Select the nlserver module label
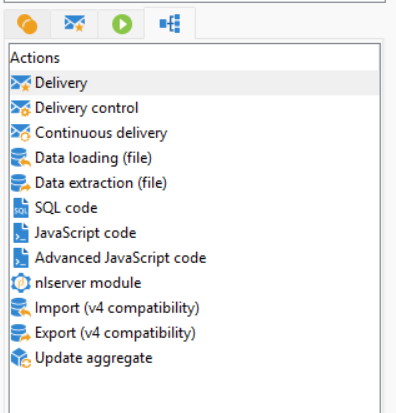 click(x=88, y=283)
